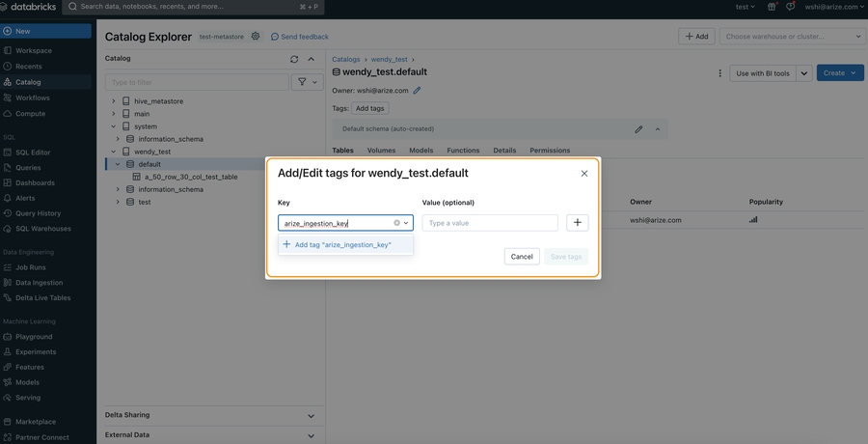Expand the hive_metastore catalog node
The image size is (868, 444).
coord(114,101)
